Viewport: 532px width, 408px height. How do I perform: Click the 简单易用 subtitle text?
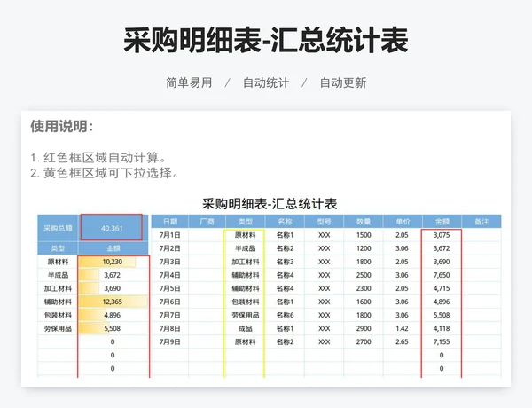click(189, 82)
